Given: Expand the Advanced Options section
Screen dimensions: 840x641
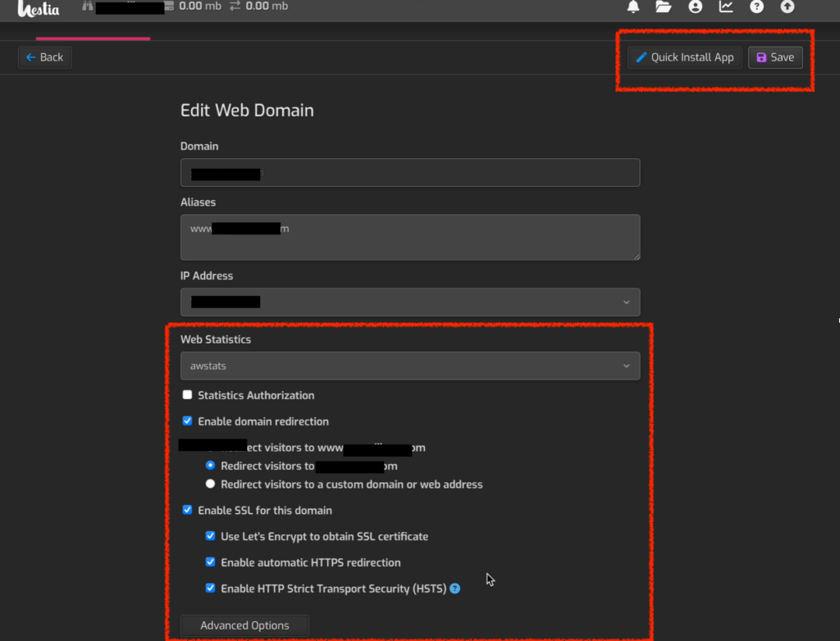Looking at the screenshot, I should (244, 625).
